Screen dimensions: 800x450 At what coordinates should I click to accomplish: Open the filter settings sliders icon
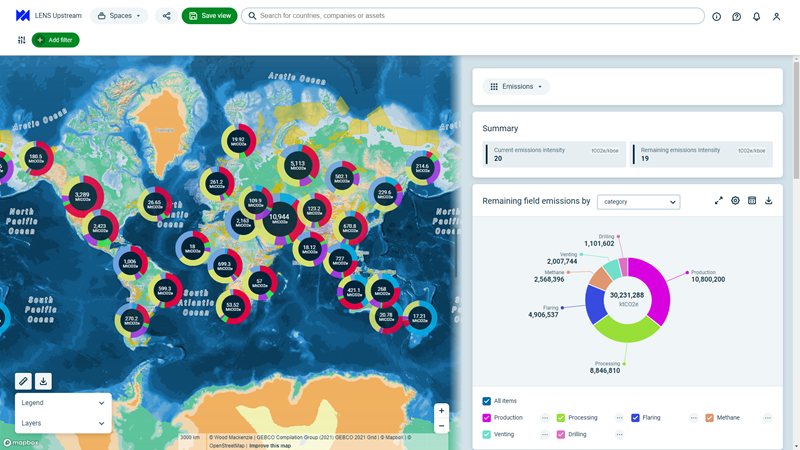pyautogui.click(x=21, y=40)
